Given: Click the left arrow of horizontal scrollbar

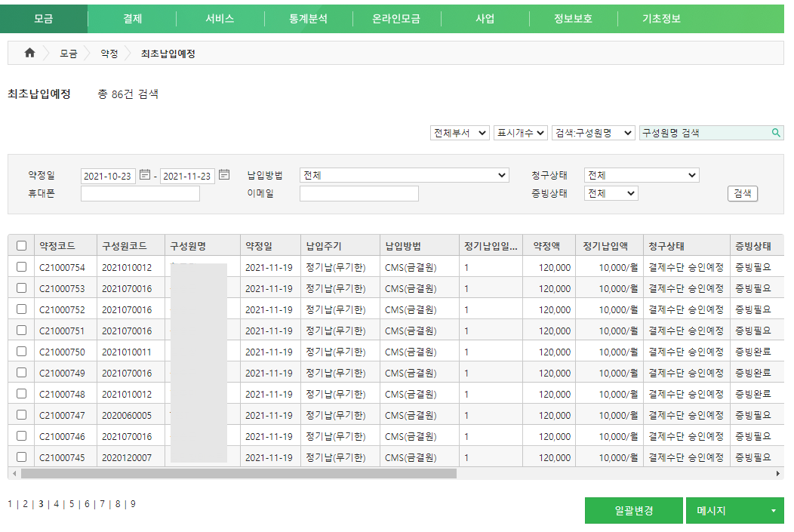Looking at the screenshot, I should point(13,473).
